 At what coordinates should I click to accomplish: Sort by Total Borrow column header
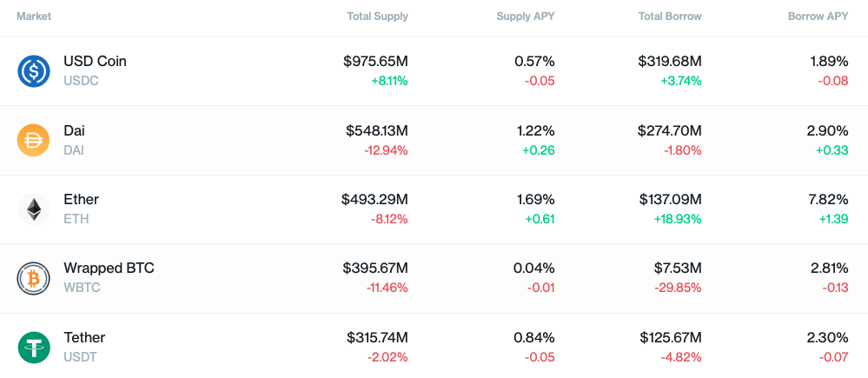[x=670, y=16]
